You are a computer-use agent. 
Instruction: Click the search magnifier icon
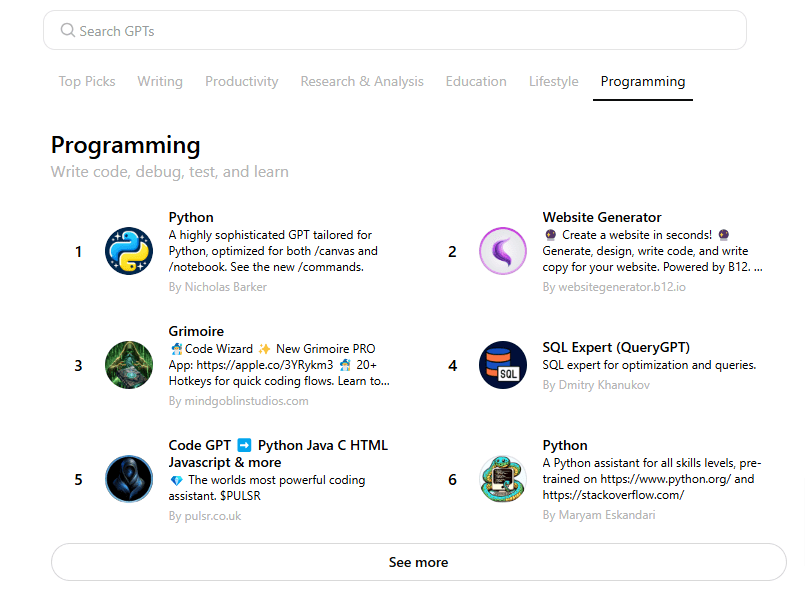coord(67,30)
